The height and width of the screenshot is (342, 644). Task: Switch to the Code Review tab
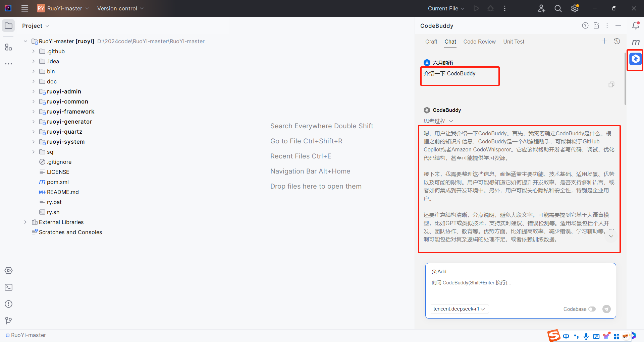pyautogui.click(x=479, y=42)
